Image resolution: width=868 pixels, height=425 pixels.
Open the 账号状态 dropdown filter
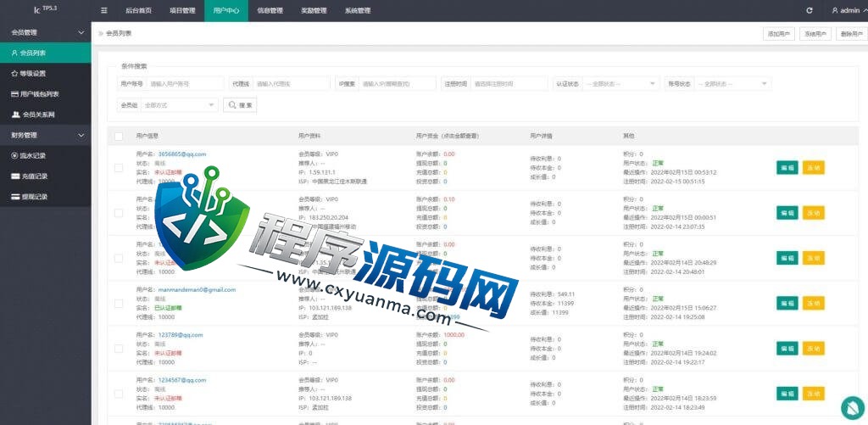[732, 84]
